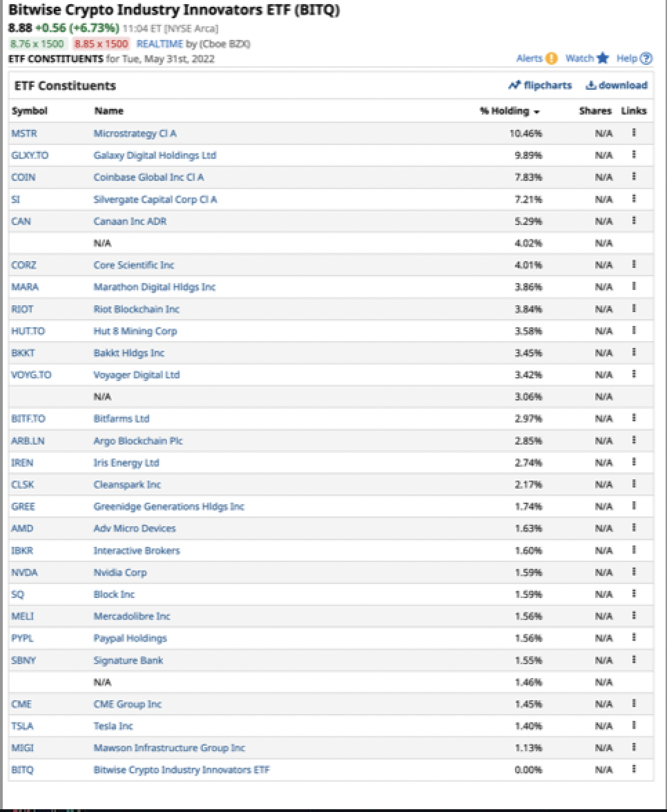This screenshot has height=812, width=667.
Task: Open Core Scientific Inc link
Action: 134,265
